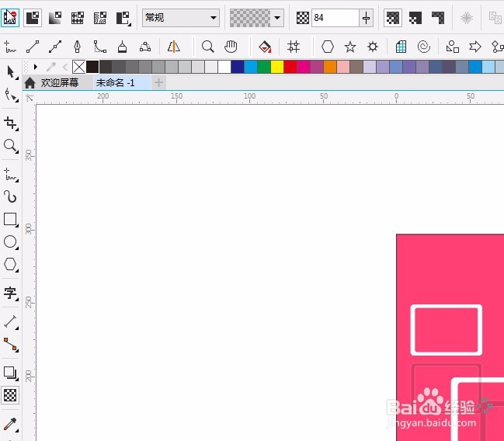Choose Bitmap pattern transparency type
This screenshot has height=441, width=504.
pos(100,18)
